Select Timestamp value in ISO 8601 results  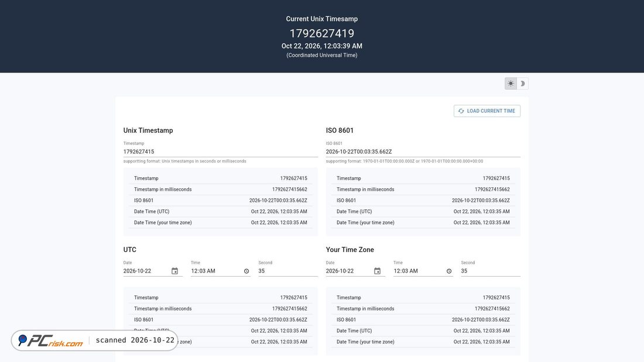click(x=496, y=178)
